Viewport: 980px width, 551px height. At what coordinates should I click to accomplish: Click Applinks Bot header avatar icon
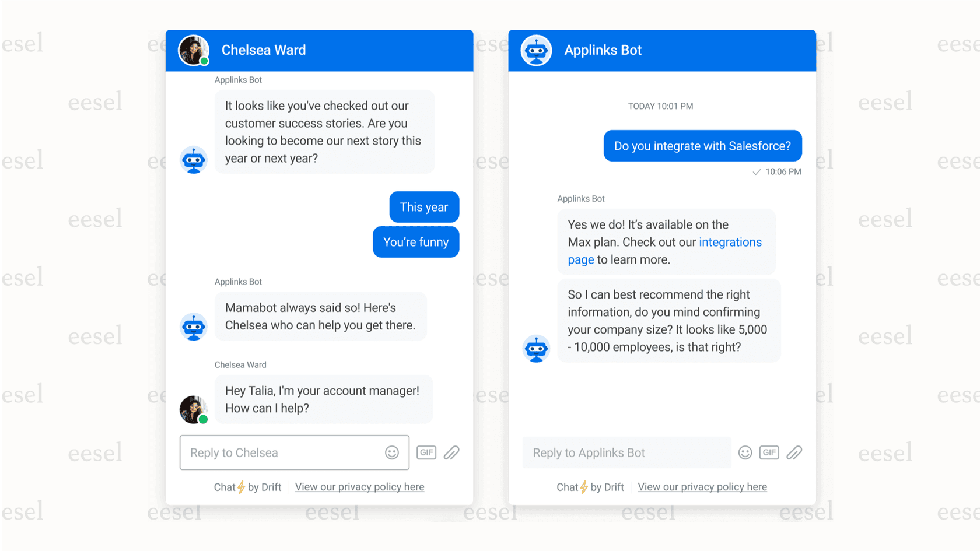pos(536,50)
